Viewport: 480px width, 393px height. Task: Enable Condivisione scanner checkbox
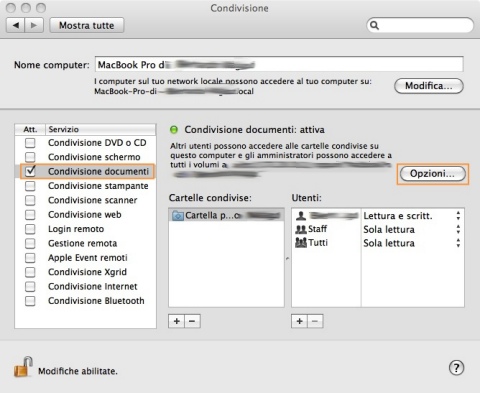coord(30,200)
